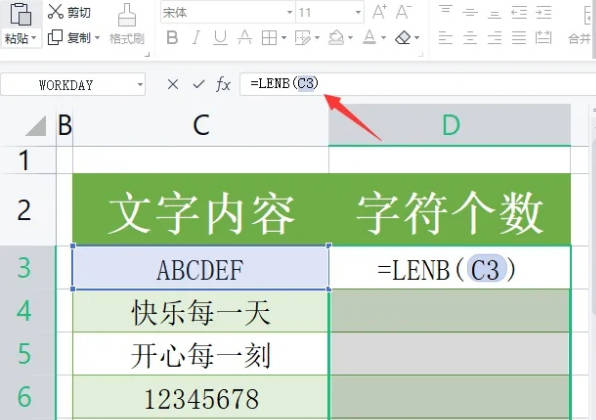Open the insert function fx dialog
This screenshot has height=420, width=596.
tap(223, 84)
